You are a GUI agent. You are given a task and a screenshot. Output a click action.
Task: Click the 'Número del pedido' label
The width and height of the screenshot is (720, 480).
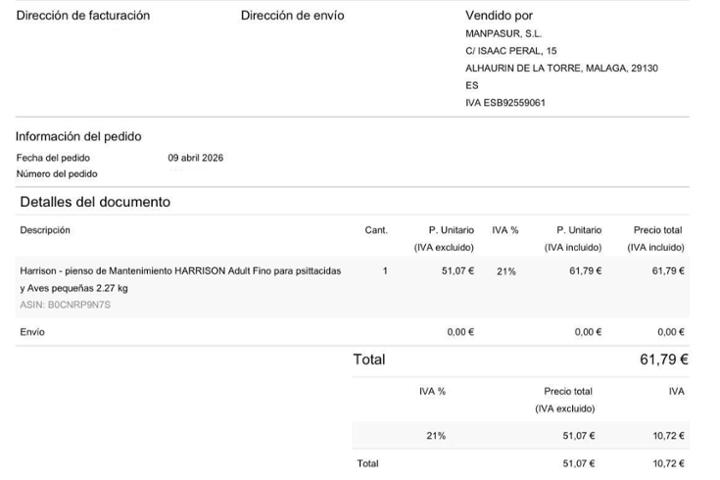click(x=57, y=174)
